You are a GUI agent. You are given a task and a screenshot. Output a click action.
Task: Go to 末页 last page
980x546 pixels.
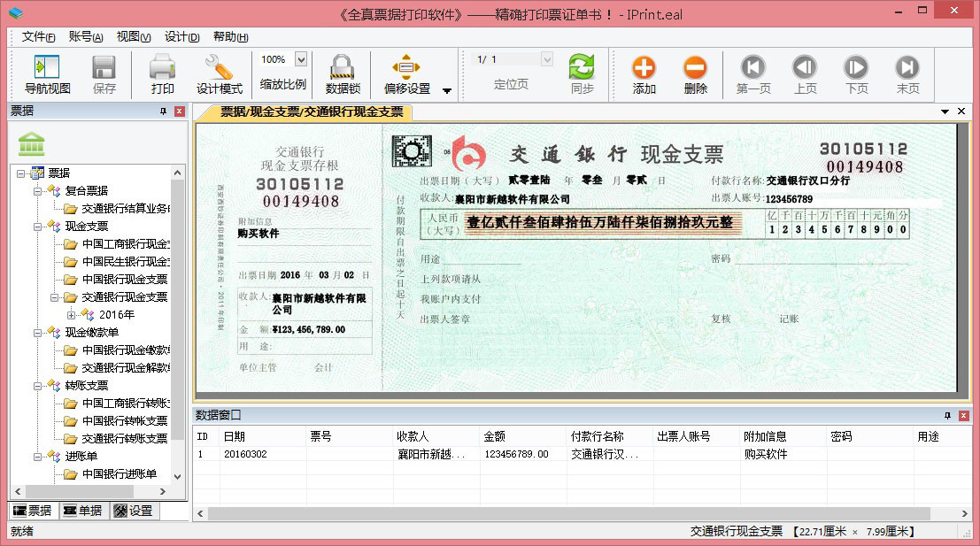coord(907,74)
